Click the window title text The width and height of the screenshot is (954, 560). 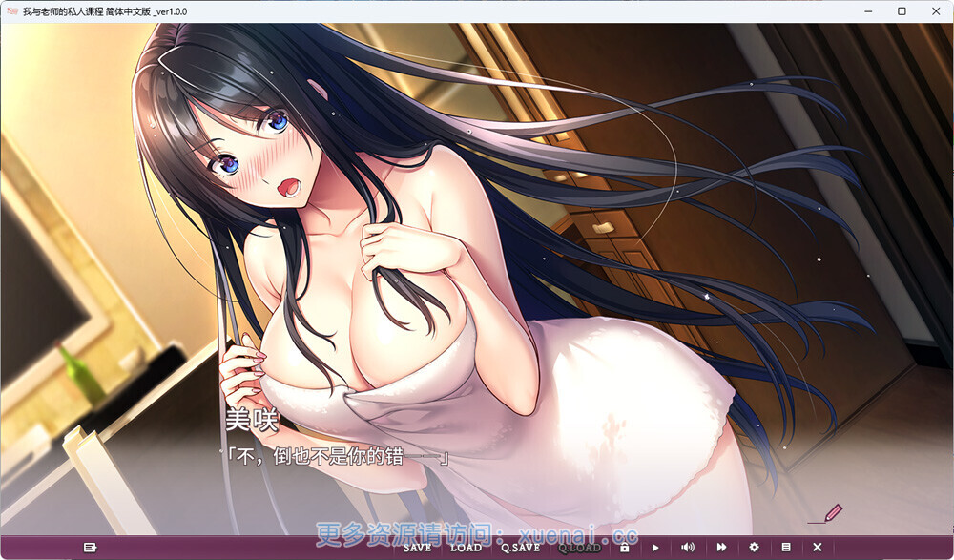(x=105, y=10)
